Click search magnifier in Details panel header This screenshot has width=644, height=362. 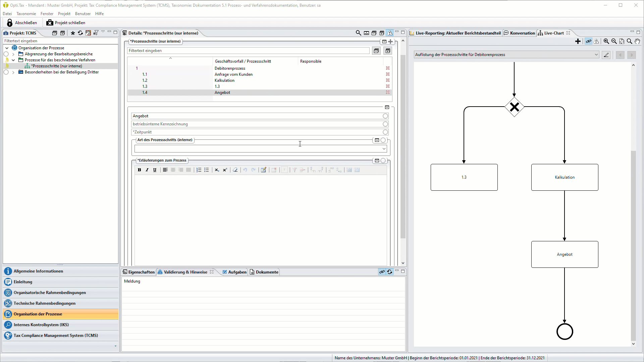[x=358, y=33]
